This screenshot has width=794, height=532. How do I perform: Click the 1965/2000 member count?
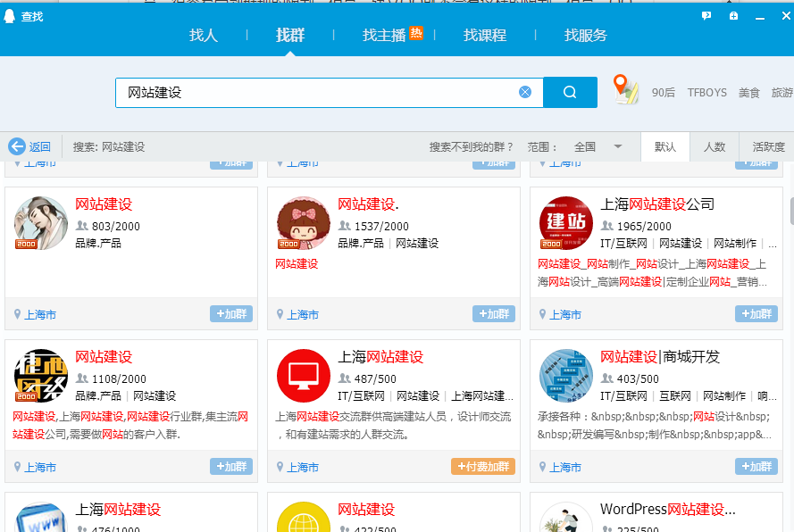tap(644, 226)
